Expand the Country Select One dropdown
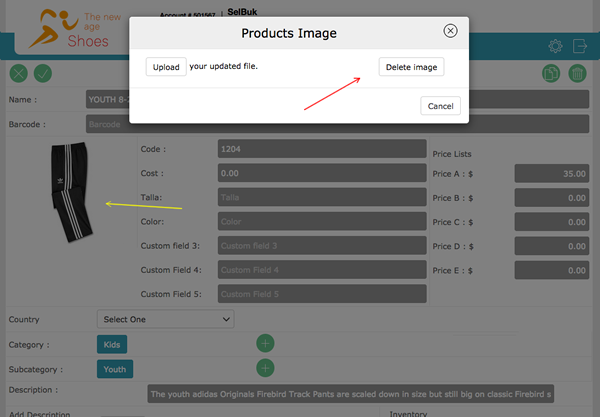 (165, 319)
